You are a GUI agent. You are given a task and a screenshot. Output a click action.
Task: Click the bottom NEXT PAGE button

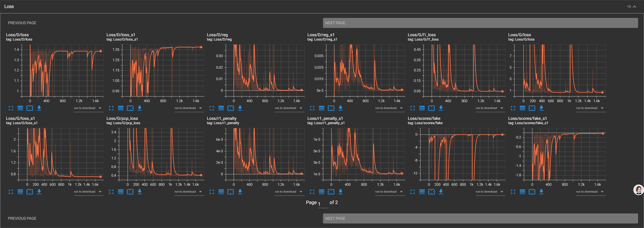click(x=480, y=218)
